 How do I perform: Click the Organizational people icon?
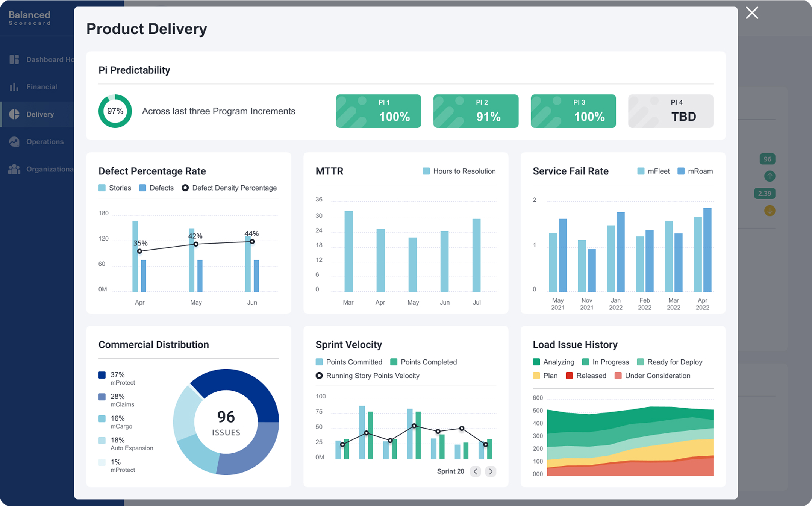pyautogui.click(x=14, y=169)
